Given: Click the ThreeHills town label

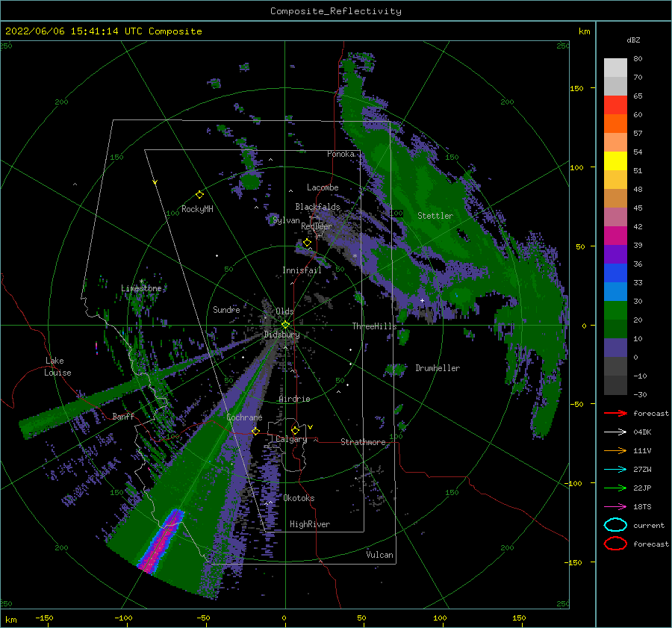Looking at the screenshot, I should (375, 326).
